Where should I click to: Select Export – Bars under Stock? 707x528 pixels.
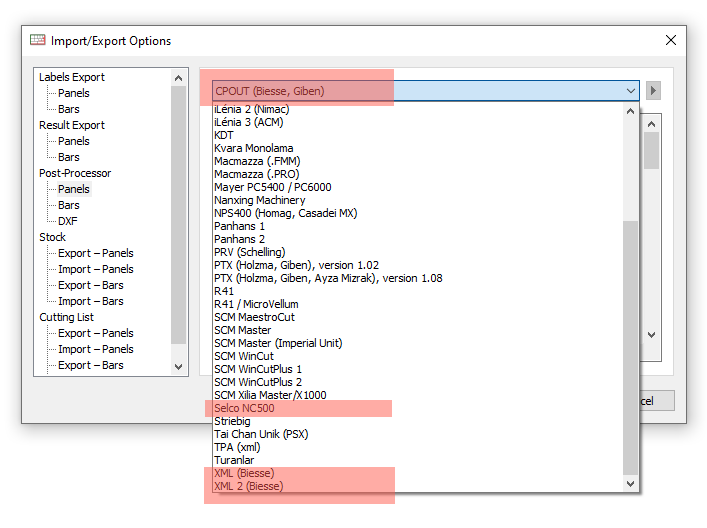(91, 285)
